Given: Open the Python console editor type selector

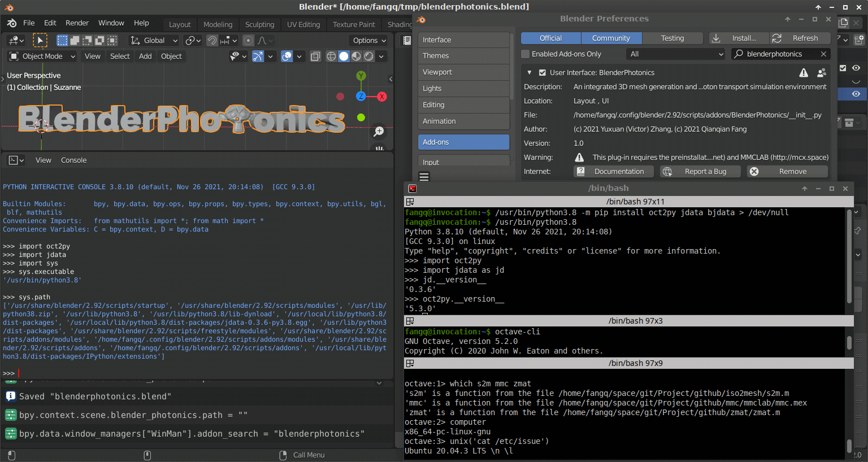Looking at the screenshot, I should coord(16,160).
